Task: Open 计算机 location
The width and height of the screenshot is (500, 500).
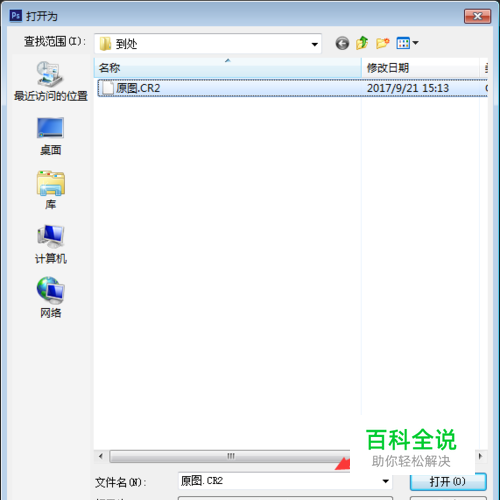Action: click(x=51, y=245)
